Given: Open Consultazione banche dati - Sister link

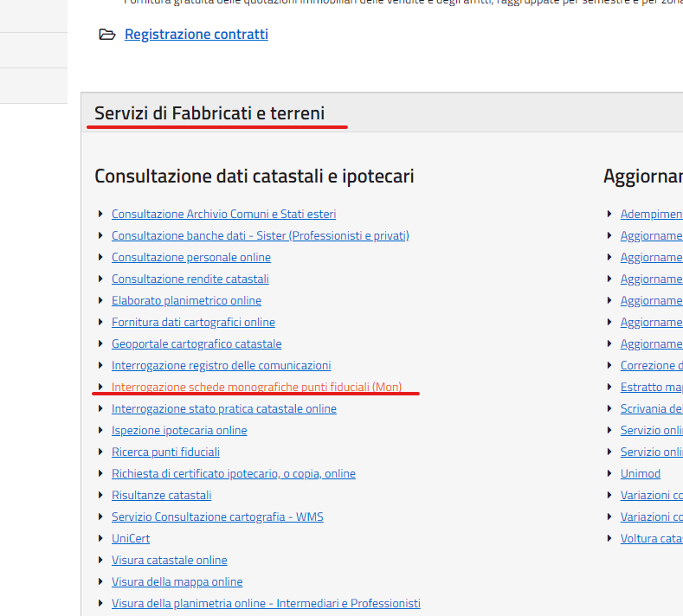Looking at the screenshot, I should 260,235.
